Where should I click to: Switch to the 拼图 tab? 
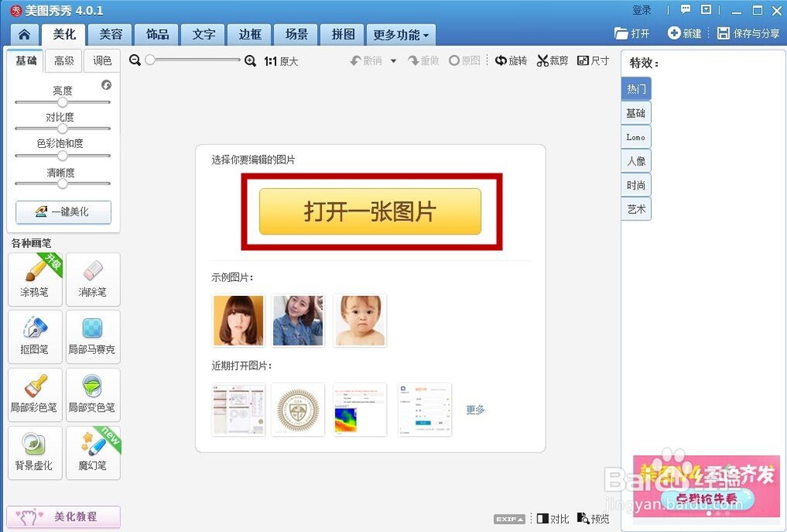pyautogui.click(x=343, y=35)
